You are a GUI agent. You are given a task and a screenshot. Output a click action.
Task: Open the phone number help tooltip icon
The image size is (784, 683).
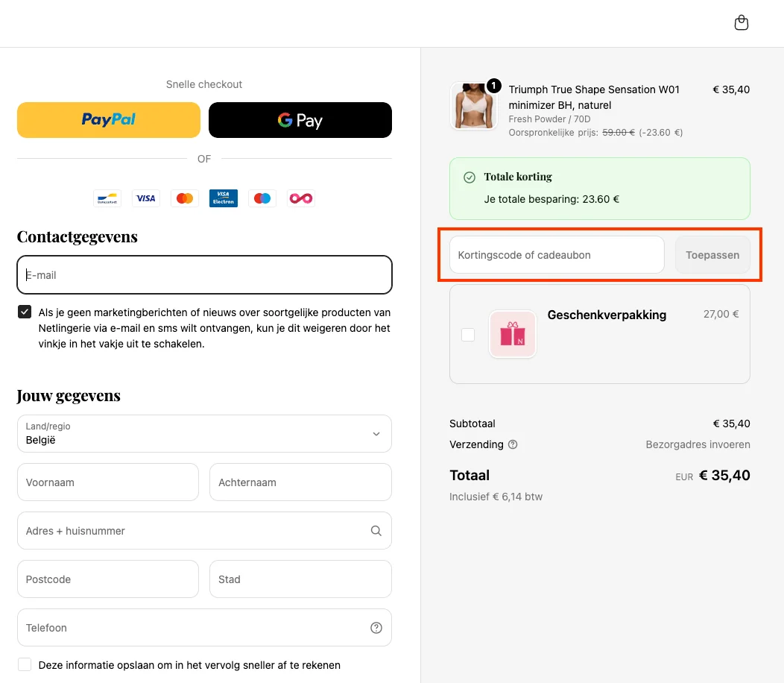pyautogui.click(x=376, y=628)
